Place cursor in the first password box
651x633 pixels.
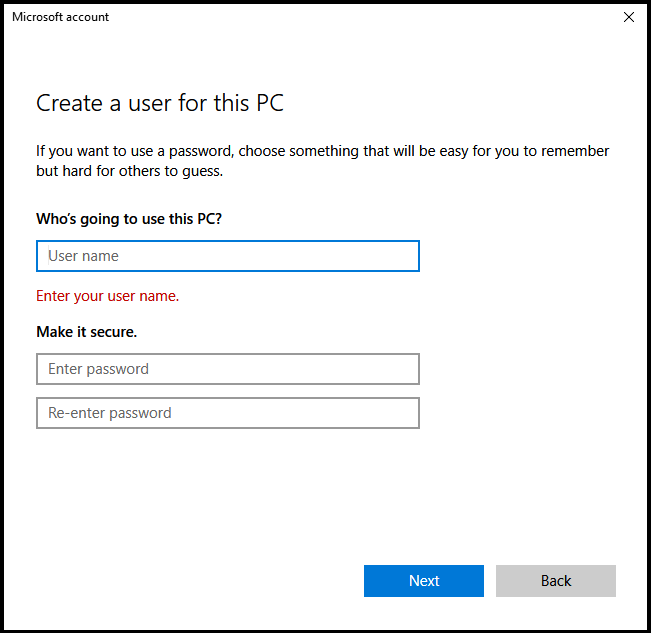(227, 369)
